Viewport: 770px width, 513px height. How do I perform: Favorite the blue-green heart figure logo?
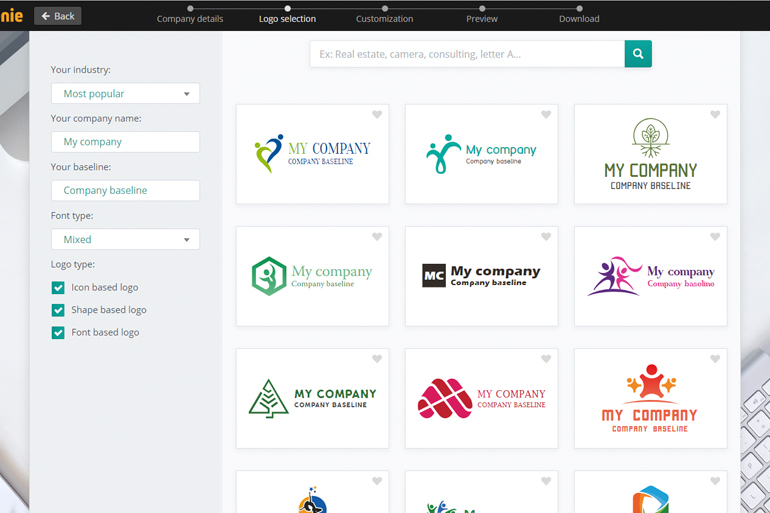point(377,114)
